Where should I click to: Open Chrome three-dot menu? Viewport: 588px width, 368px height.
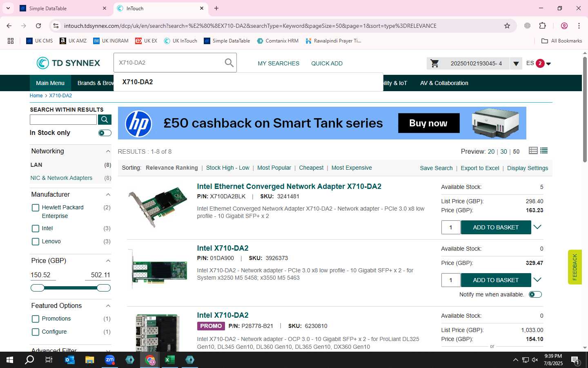point(579,26)
